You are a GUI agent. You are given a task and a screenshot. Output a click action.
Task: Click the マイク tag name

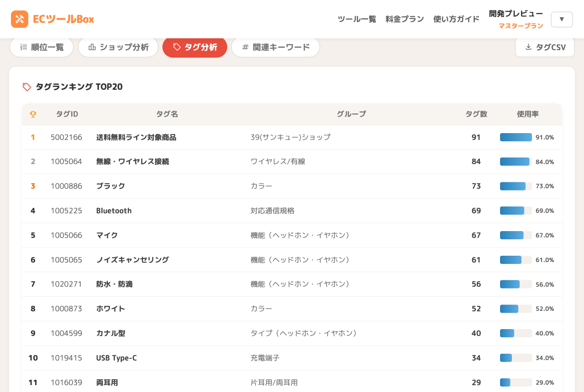click(x=107, y=235)
